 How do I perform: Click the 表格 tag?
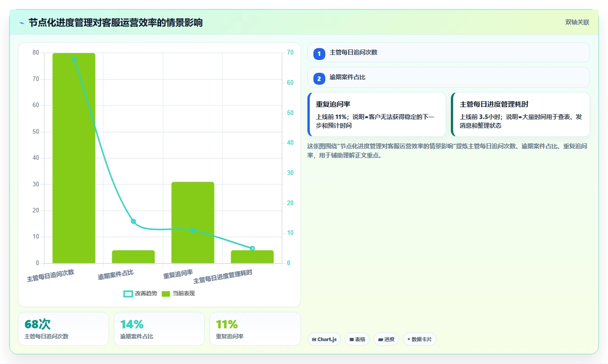357,339
